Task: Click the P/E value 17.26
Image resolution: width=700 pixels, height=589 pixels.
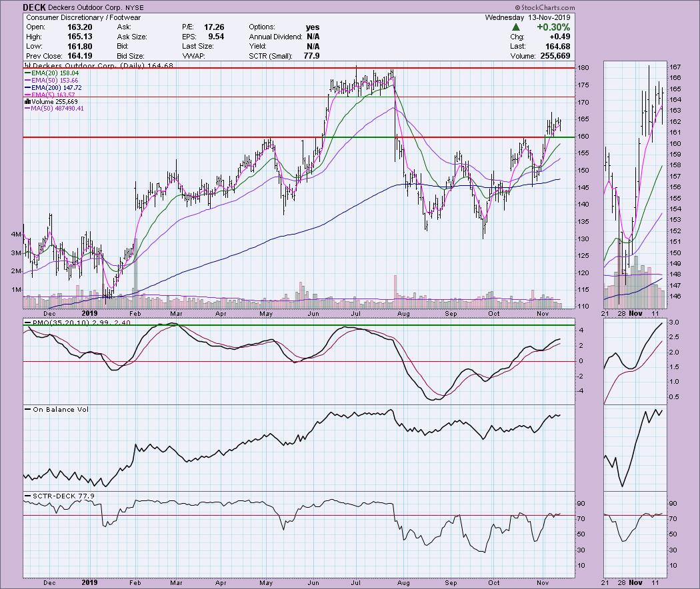Action: (x=214, y=27)
